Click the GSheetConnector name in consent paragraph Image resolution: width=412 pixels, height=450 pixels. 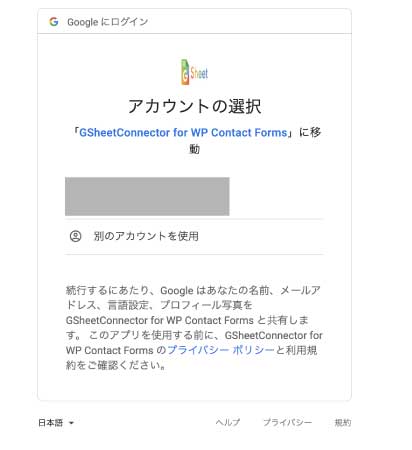(x=160, y=320)
